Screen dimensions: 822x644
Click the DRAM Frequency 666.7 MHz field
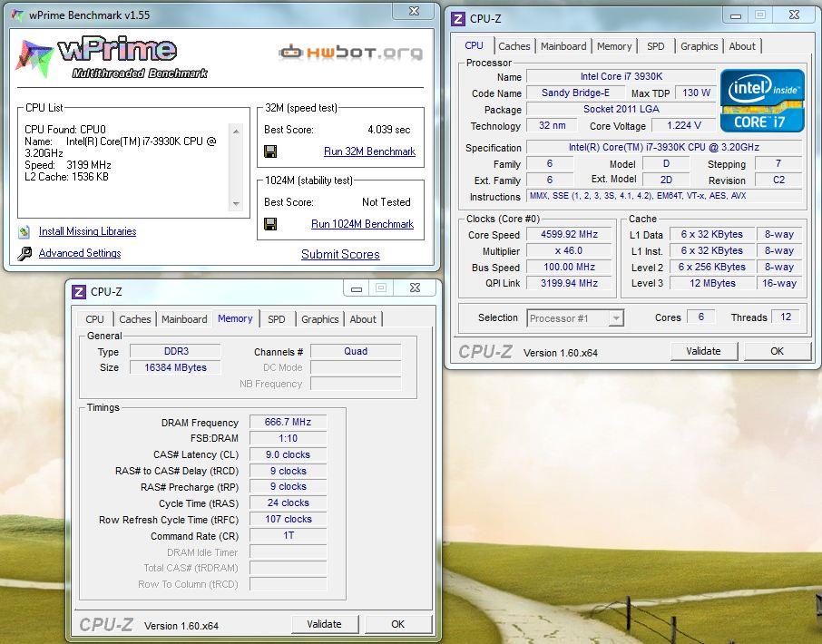(x=288, y=422)
